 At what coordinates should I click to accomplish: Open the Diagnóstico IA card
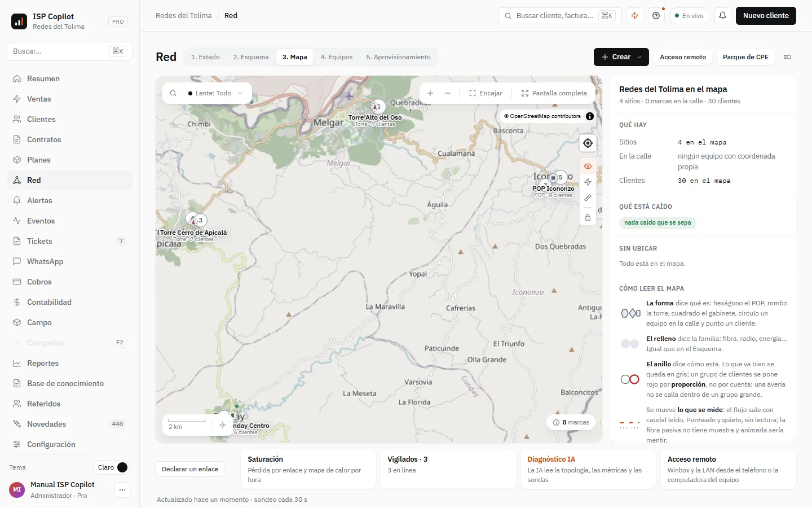click(x=588, y=469)
